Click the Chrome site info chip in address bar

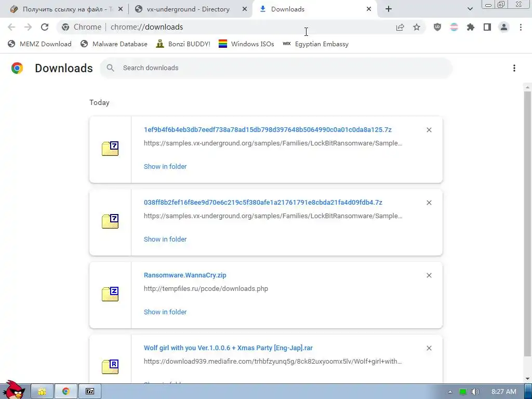click(82, 27)
